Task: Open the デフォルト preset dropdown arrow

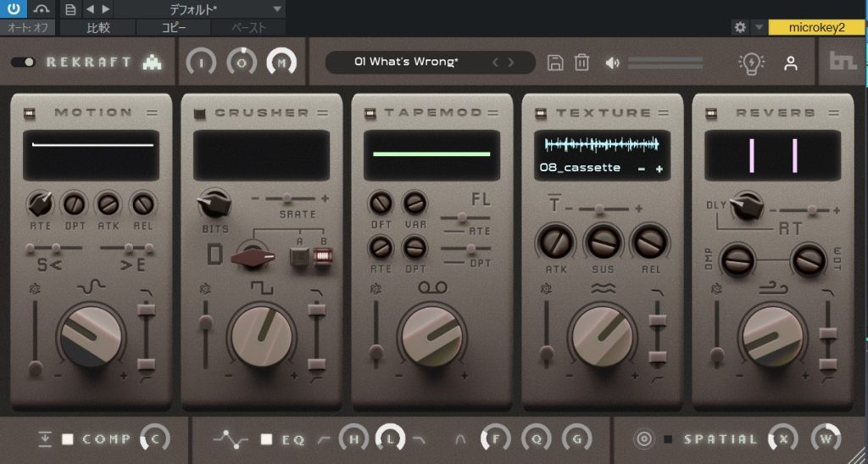Action: pyautogui.click(x=277, y=9)
